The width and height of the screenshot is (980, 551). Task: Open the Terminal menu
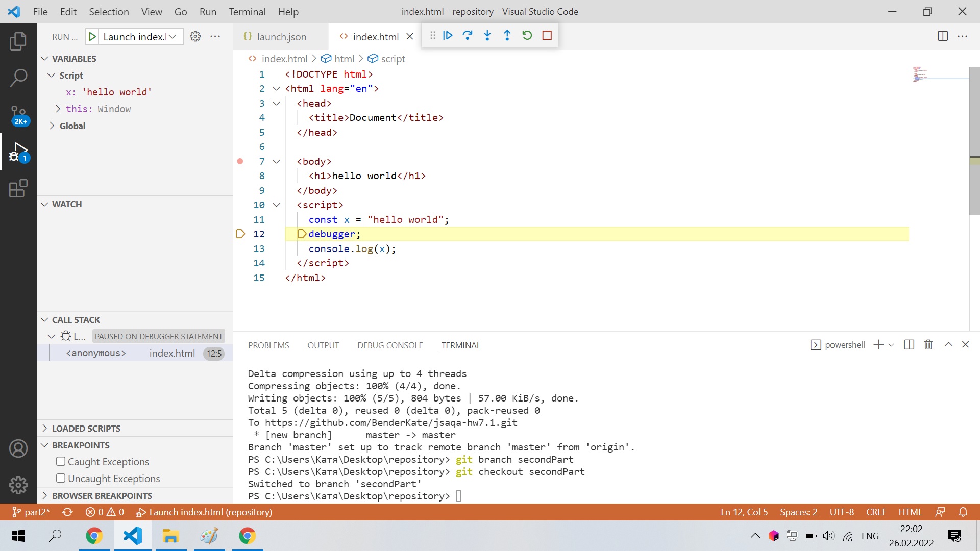[247, 11]
